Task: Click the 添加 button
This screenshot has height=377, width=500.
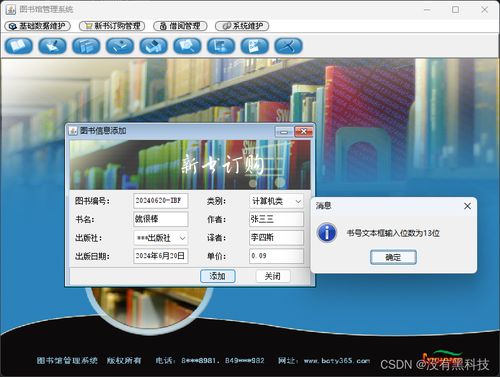Action: coord(218,276)
